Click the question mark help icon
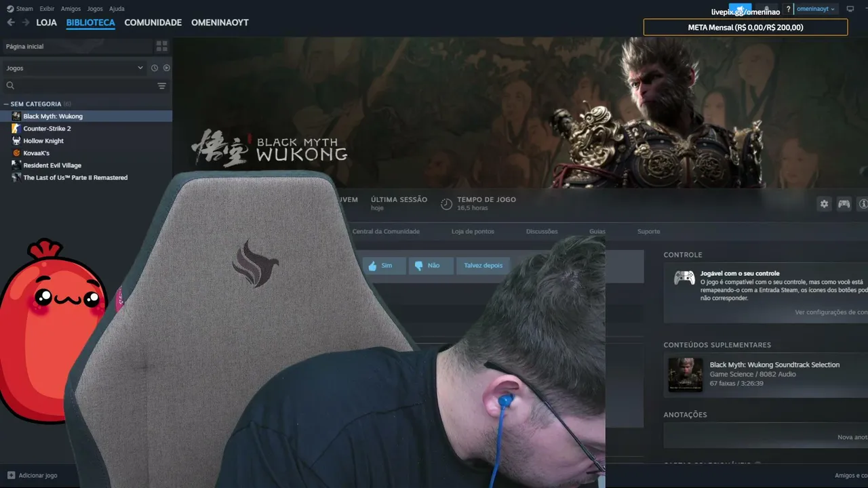 click(x=788, y=9)
